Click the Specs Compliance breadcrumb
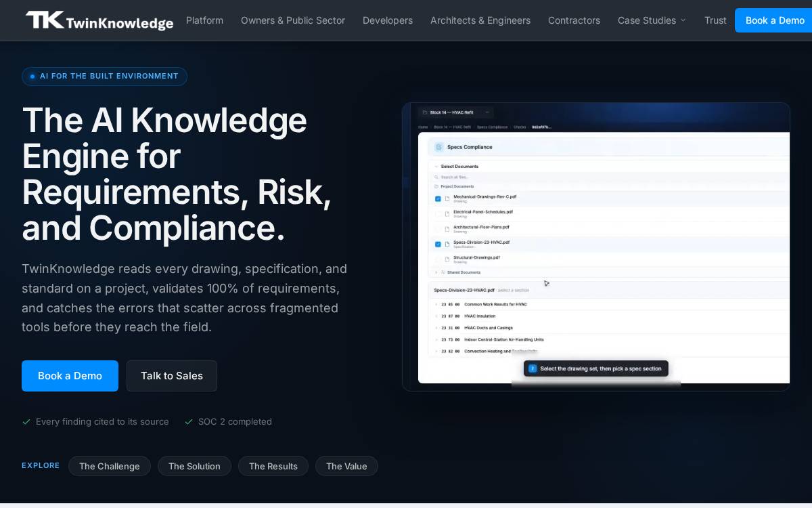 492,127
